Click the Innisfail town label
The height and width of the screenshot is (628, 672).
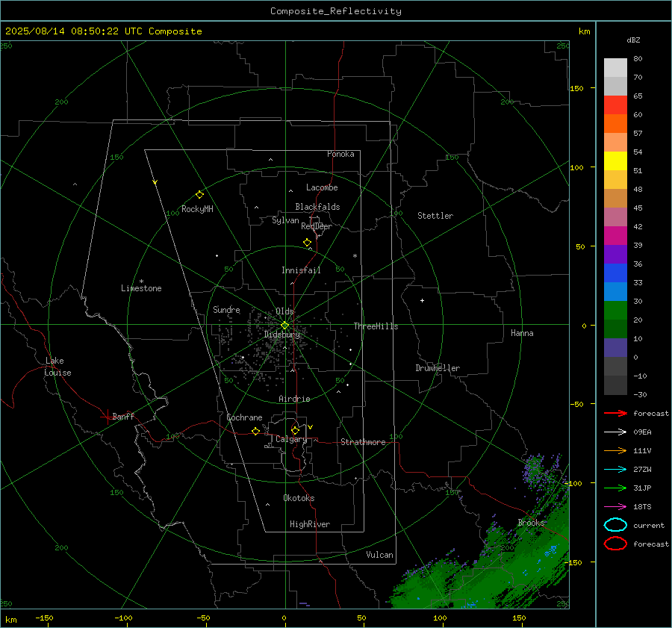(301, 270)
